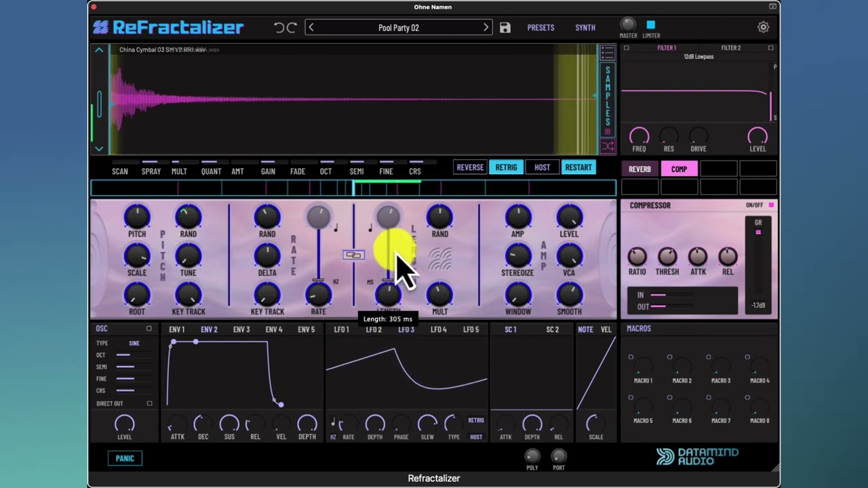Image resolution: width=868 pixels, height=488 pixels.
Task: Open the Pool Party 02 preset selector
Action: [399, 28]
